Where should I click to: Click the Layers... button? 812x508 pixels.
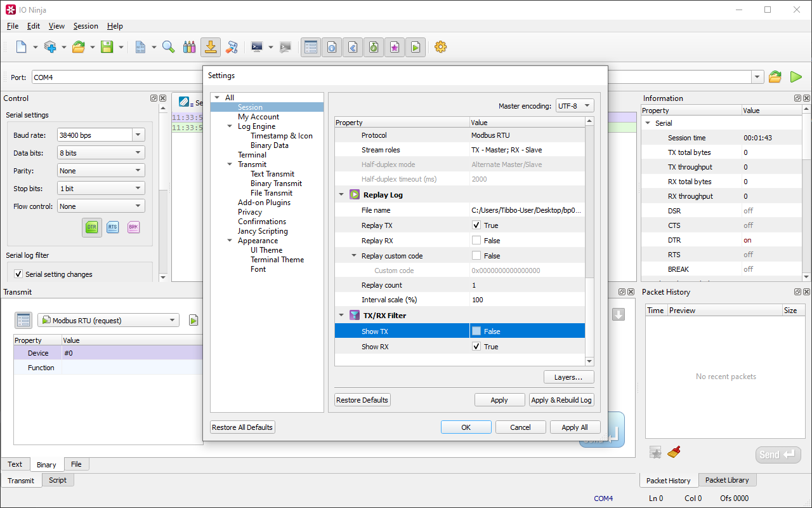[x=568, y=377]
